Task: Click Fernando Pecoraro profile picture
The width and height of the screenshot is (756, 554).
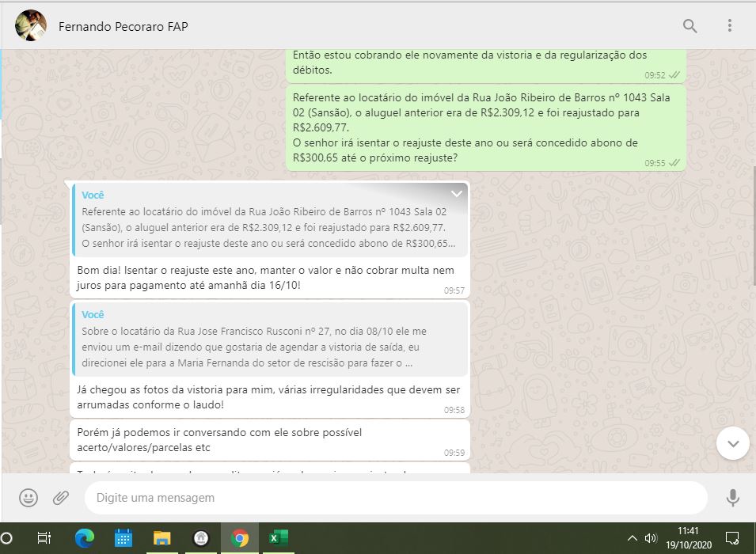Action: (x=31, y=26)
